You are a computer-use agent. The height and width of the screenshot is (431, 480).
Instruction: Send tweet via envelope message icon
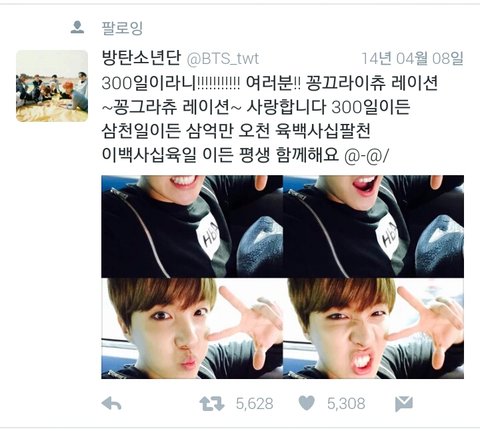tap(404, 404)
